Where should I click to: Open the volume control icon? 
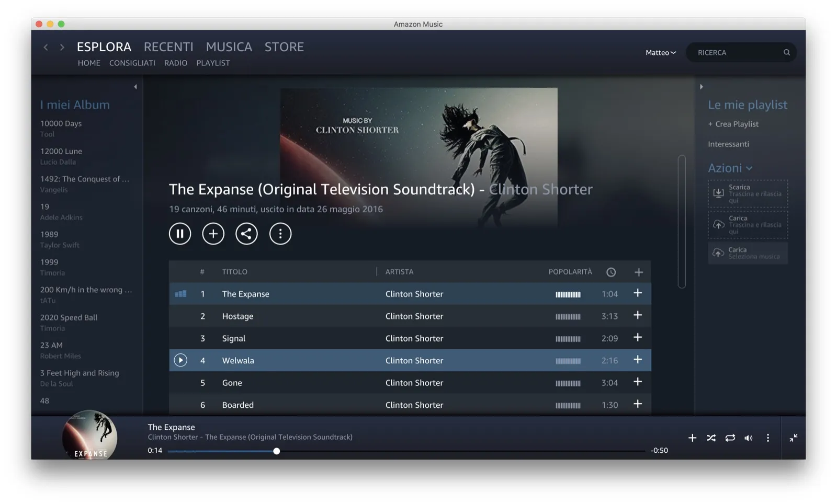point(749,438)
